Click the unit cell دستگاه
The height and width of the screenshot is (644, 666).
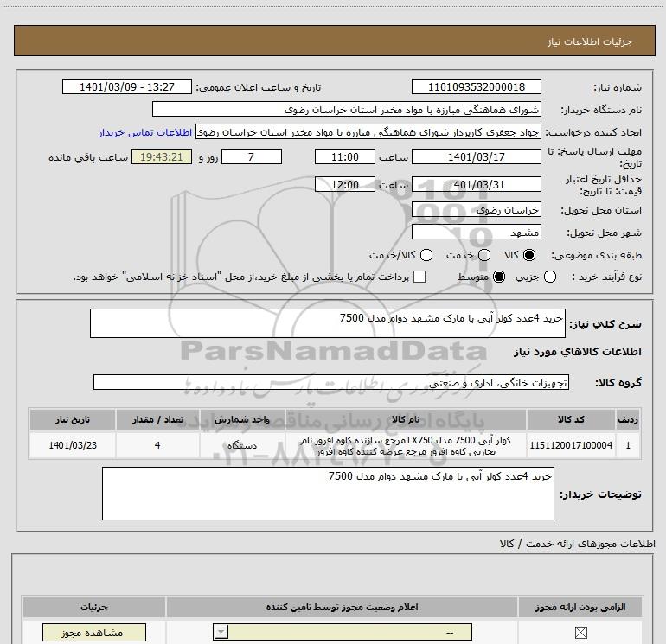[242, 445]
